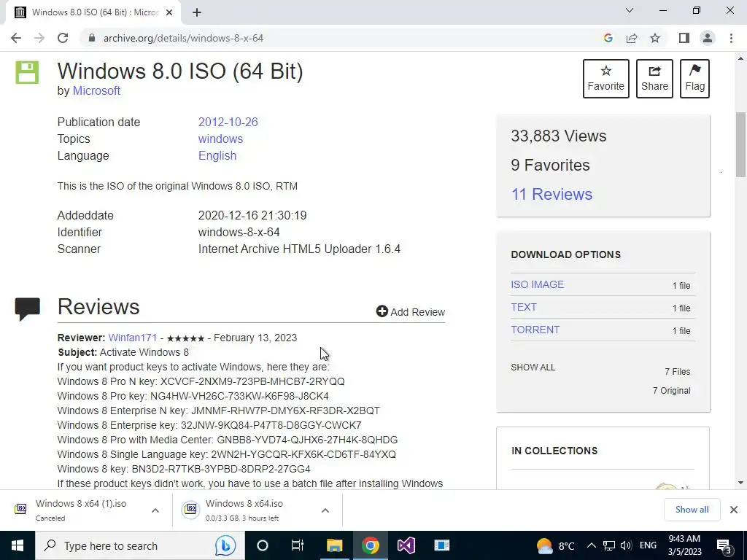Click the volume speaker tray icon

point(626,545)
